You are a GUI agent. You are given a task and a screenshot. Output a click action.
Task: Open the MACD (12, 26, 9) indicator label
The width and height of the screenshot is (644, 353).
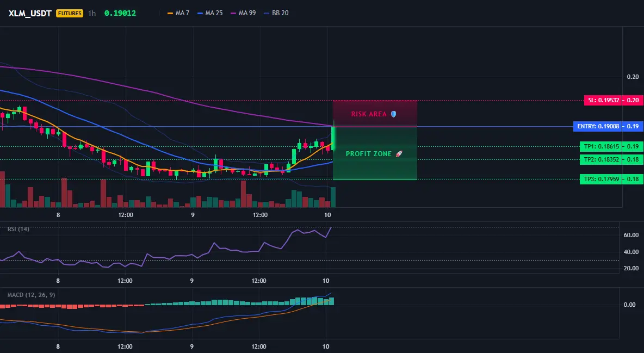pyautogui.click(x=31, y=295)
